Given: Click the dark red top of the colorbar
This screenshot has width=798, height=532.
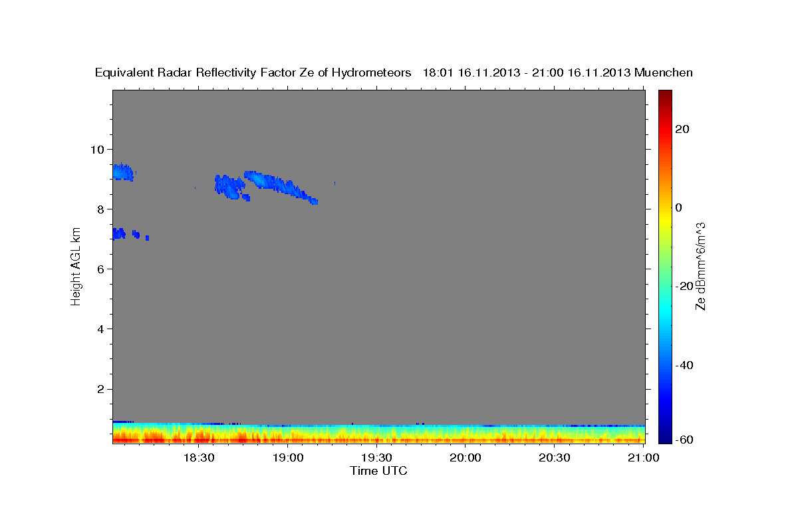Looking at the screenshot, I should pos(664,95).
